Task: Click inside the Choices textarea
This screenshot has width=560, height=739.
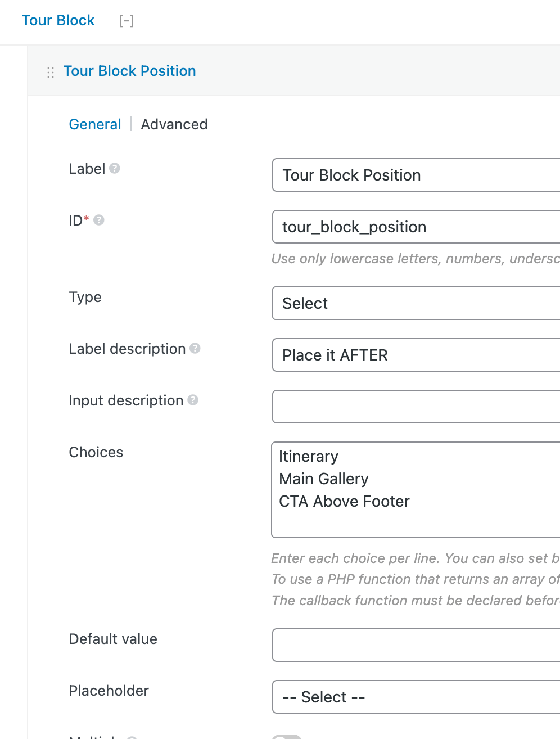Action: coord(416,489)
